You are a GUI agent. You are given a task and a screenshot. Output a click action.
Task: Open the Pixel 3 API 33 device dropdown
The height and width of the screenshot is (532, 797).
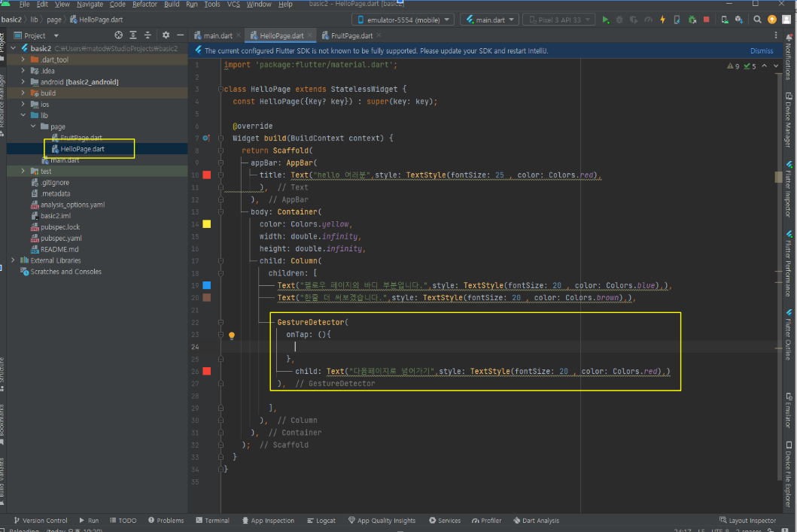(x=559, y=20)
